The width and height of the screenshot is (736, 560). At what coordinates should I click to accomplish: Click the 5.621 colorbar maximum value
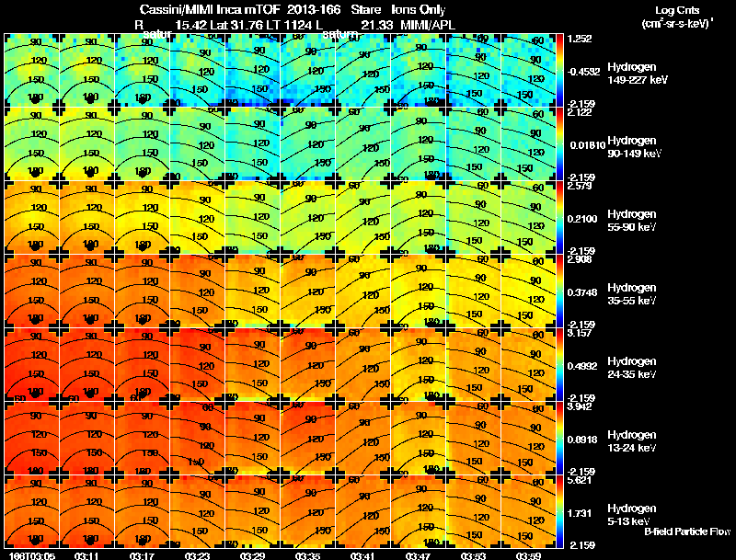[580, 480]
